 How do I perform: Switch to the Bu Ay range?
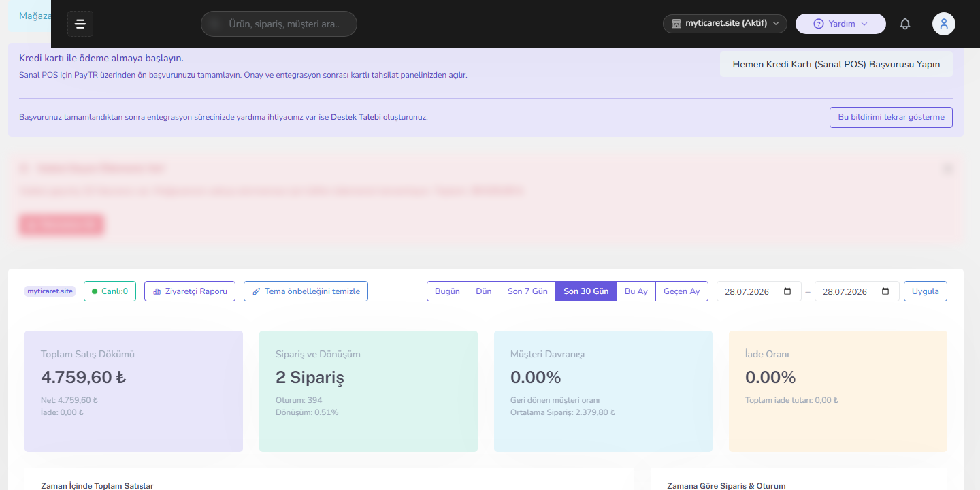tap(636, 291)
